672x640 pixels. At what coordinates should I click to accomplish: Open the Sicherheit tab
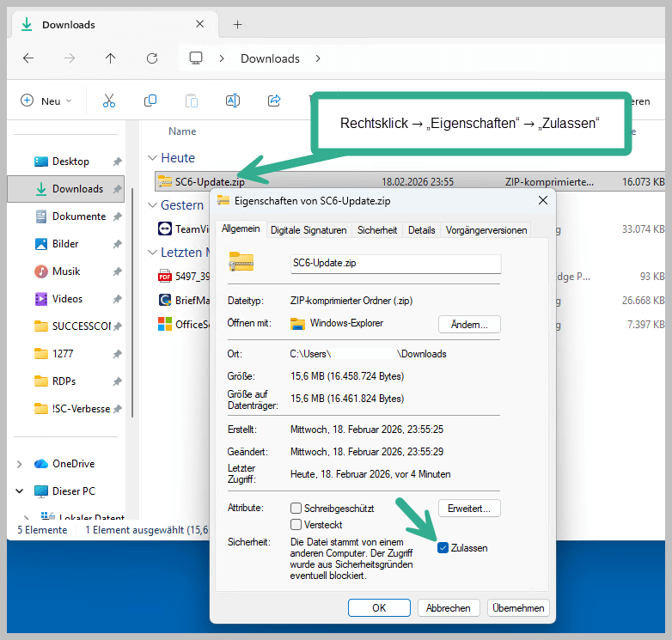click(x=377, y=230)
